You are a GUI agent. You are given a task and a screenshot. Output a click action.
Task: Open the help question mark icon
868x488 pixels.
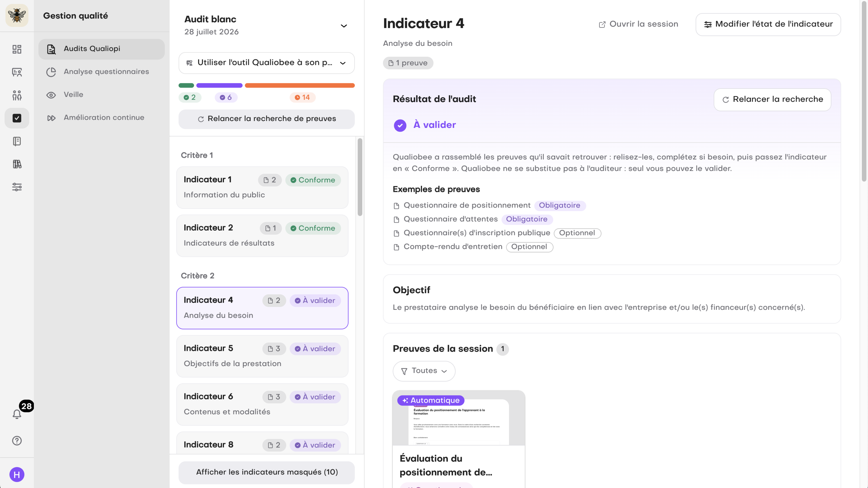(x=17, y=441)
